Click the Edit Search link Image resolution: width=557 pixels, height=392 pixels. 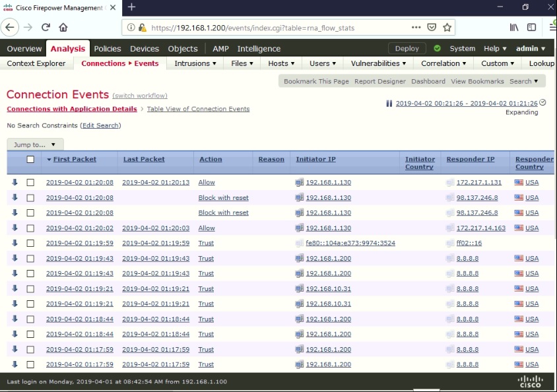pos(99,125)
